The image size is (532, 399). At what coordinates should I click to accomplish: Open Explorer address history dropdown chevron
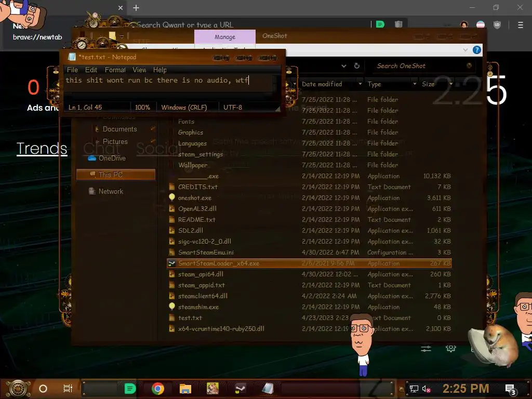(344, 66)
